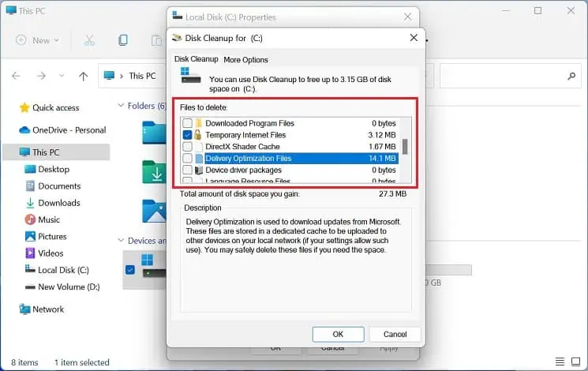Image resolution: width=588 pixels, height=371 pixels.
Task: Toggle the Local Disk drive selection checkbox
Action: [x=130, y=270]
